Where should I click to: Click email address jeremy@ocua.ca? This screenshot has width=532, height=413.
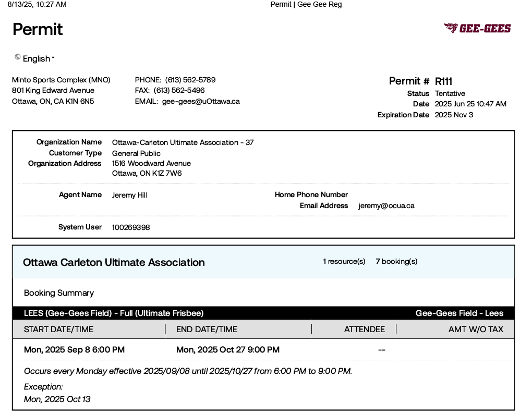click(386, 205)
